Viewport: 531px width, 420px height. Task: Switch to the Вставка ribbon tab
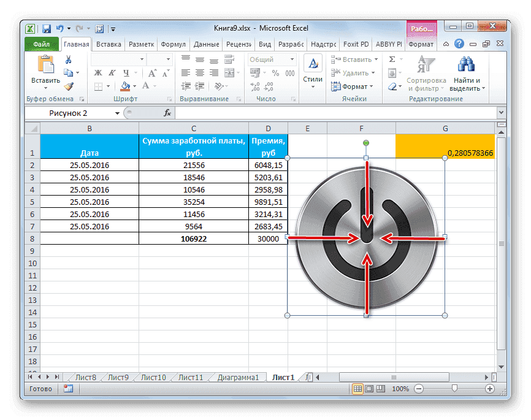coord(108,44)
